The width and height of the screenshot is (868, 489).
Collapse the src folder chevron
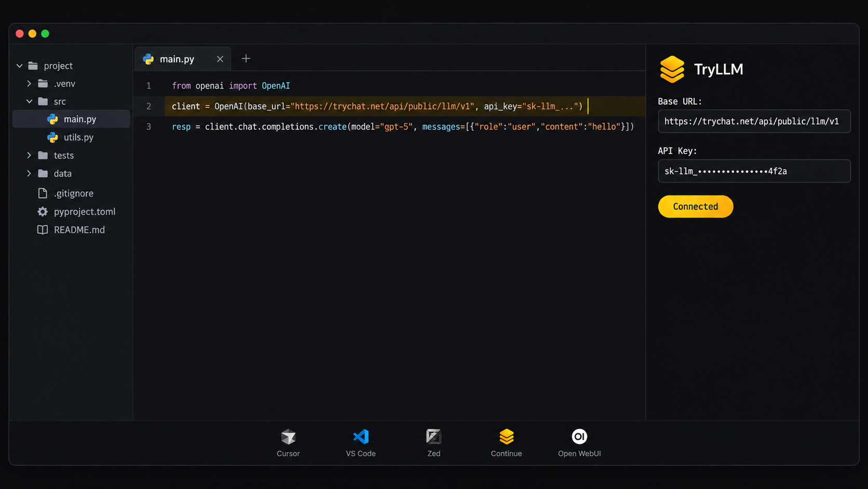30,101
